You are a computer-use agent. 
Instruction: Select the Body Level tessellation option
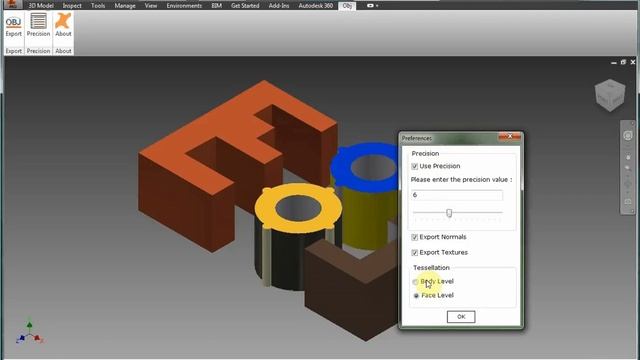tap(416, 282)
